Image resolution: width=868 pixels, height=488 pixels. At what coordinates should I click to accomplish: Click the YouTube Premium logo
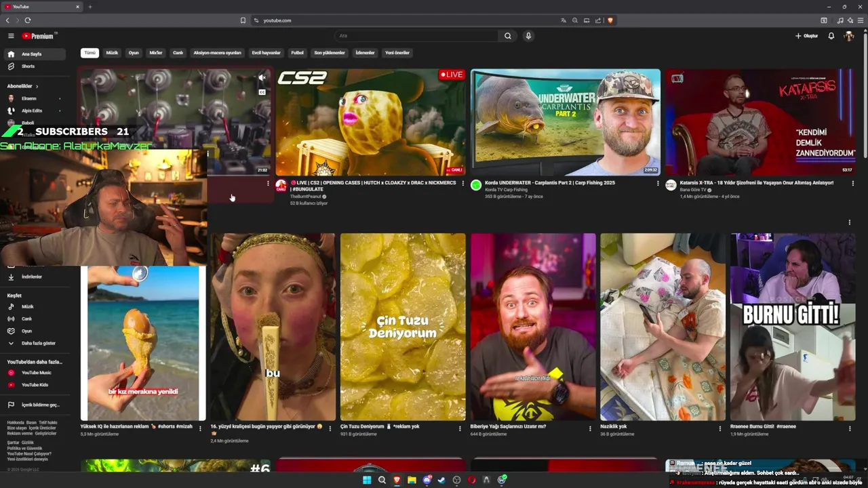[x=39, y=36]
